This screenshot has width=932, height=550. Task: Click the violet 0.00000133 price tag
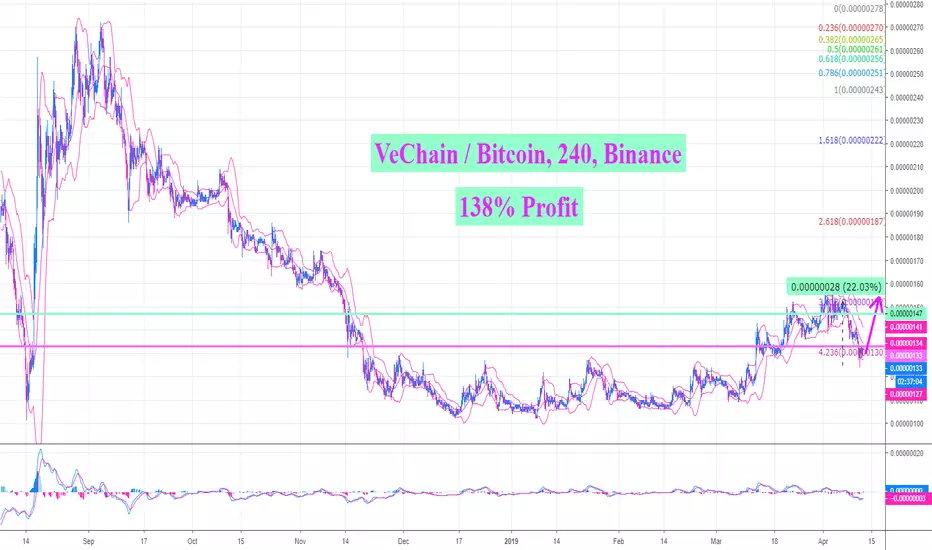(x=906, y=355)
